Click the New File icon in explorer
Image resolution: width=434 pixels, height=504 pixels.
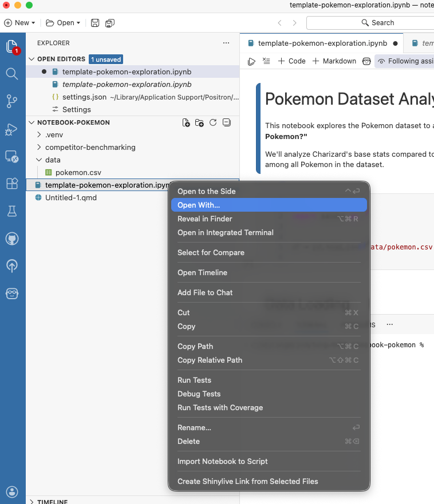point(186,122)
